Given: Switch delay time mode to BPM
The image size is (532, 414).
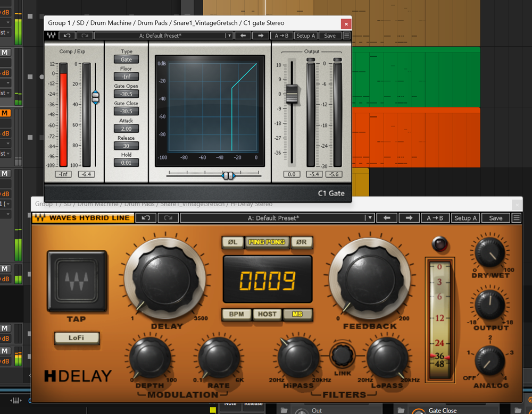Looking at the screenshot, I should tap(236, 314).
